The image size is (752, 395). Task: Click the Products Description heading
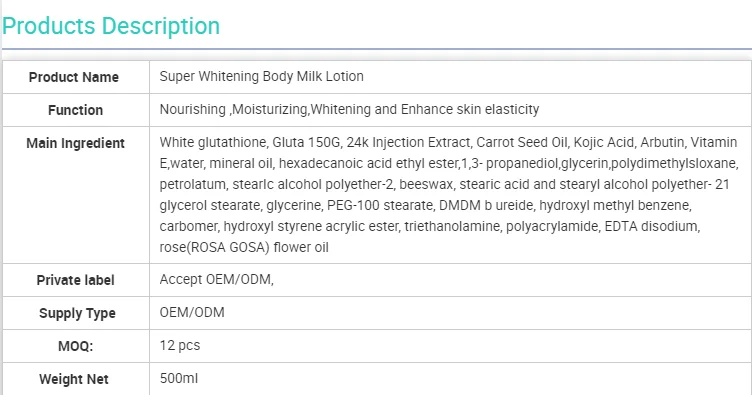click(111, 26)
